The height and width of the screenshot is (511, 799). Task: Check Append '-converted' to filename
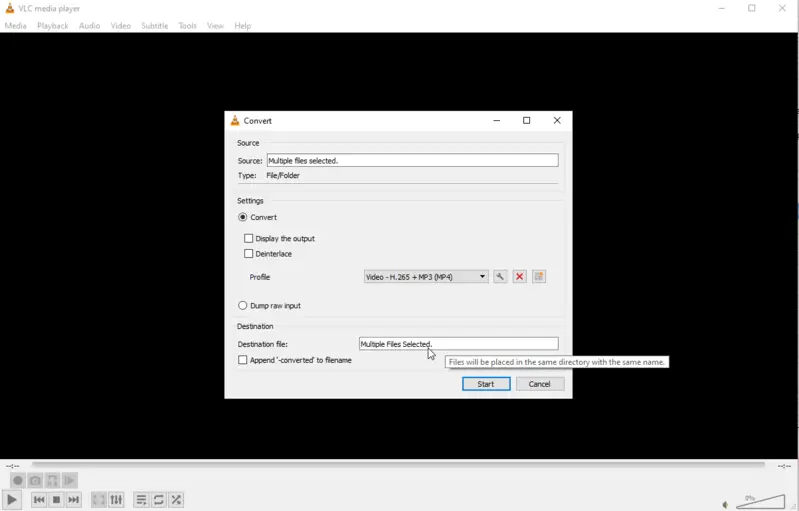click(243, 360)
